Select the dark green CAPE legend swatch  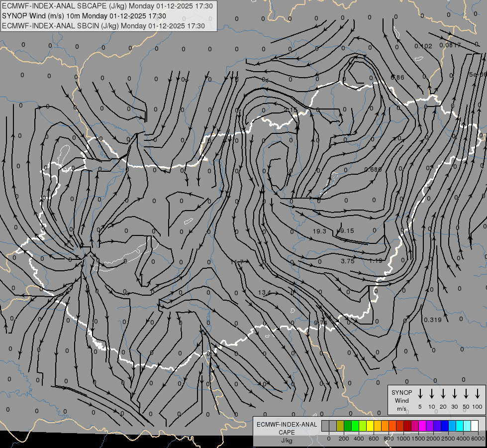[x=348, y=426]
